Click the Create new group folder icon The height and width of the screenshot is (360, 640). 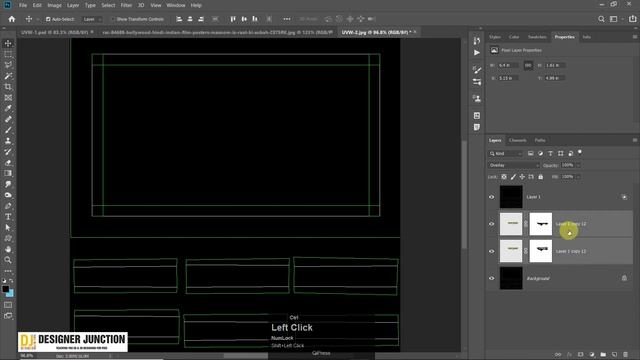(x=603, y=355)
